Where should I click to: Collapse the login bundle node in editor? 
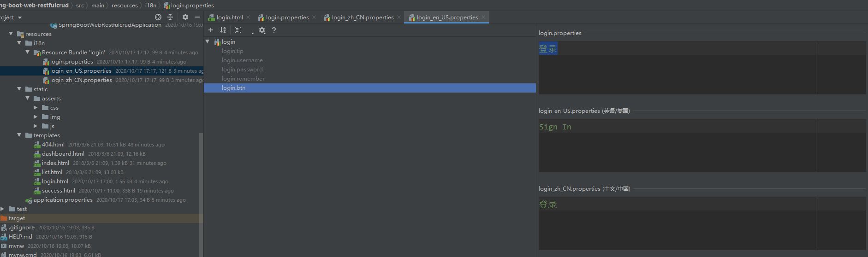point(208,41)
